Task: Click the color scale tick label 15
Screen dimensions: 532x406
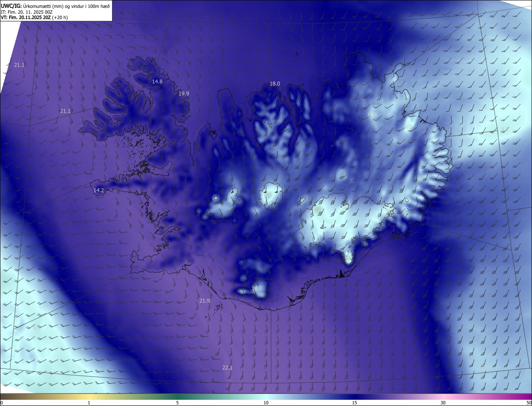Action: (x=355, y=403)
